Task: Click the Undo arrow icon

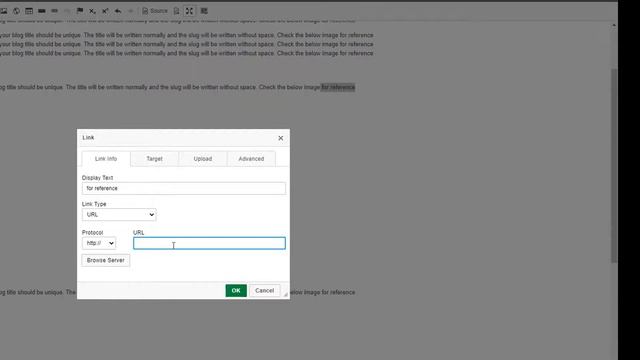Action: (x=118, y=11)
